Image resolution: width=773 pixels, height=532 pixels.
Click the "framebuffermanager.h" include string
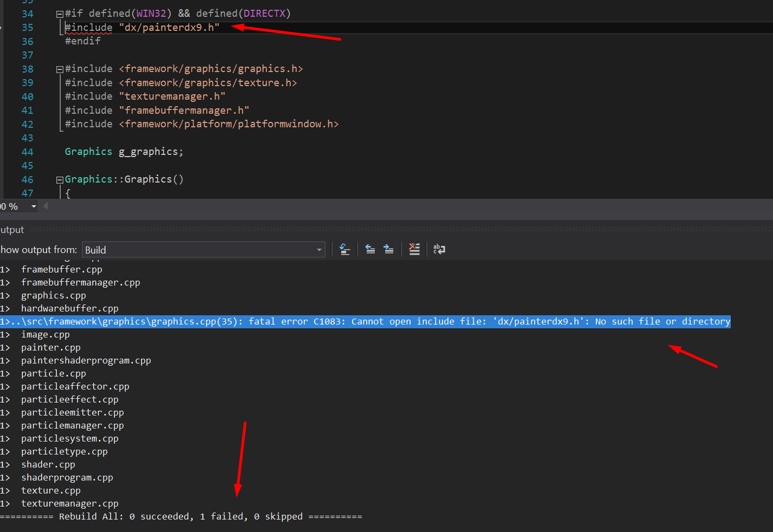(184, 111)
